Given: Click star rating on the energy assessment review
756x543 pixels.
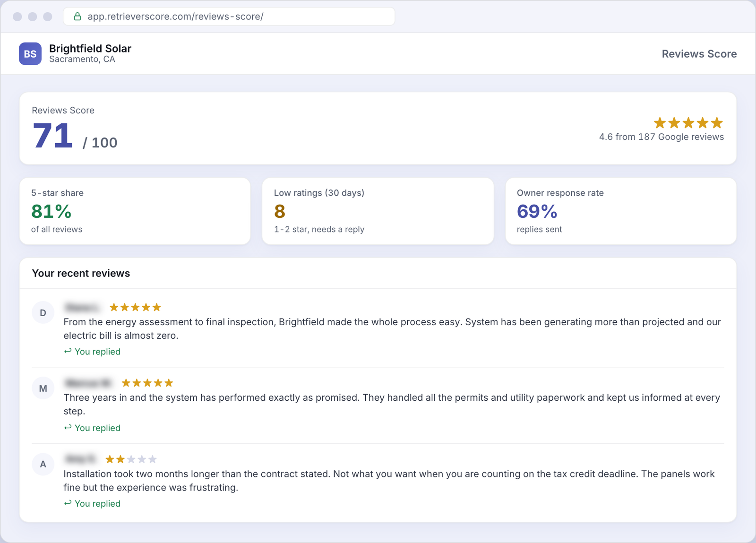Looking at the screenshot, I should [x=135, y=308].
